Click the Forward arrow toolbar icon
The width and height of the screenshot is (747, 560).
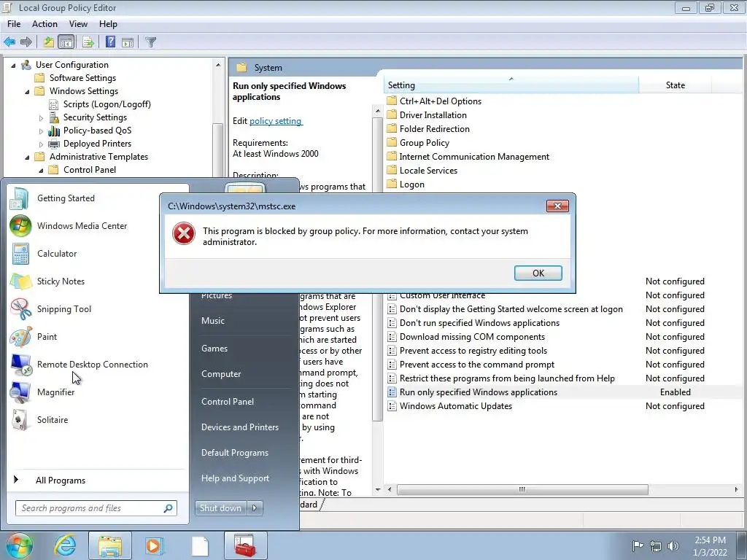[26, 42]
